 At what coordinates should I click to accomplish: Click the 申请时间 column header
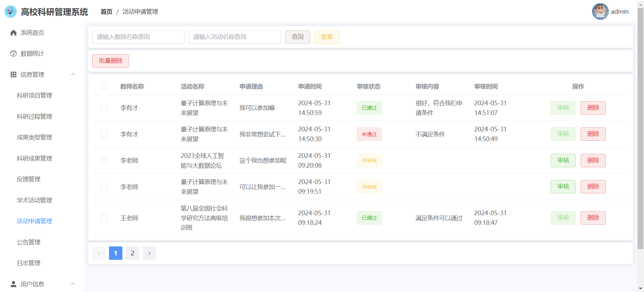(310, 86)
